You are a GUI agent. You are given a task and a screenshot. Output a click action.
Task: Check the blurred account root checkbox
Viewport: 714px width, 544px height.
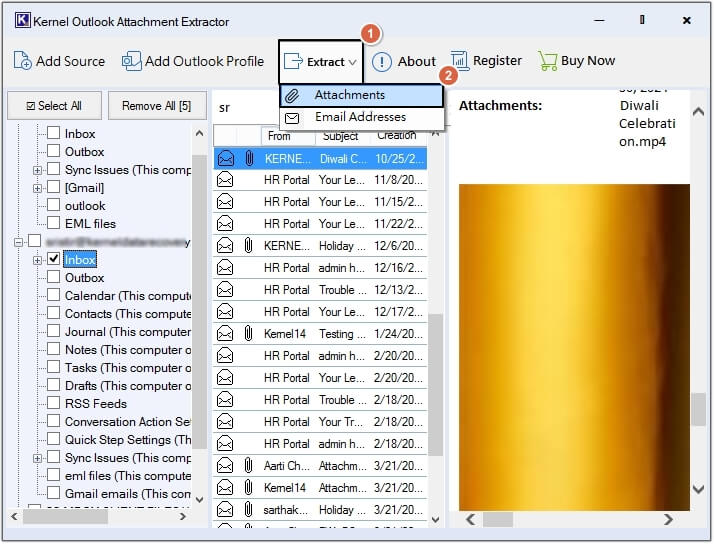(35, 241)
